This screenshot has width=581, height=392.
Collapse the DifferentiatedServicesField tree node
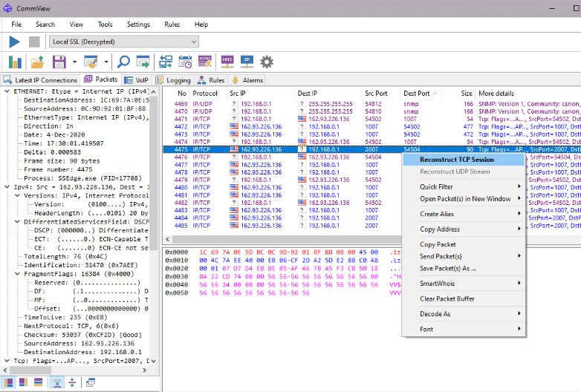tap(17, 221)
